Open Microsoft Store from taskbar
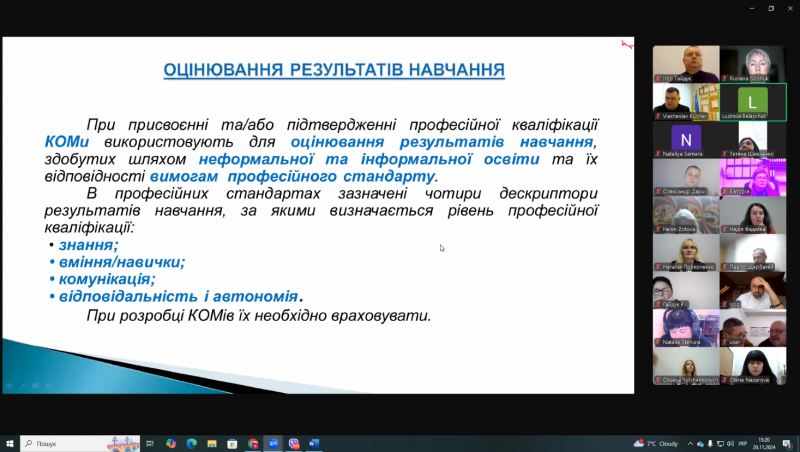The image size is (800, 452). [x=232, y=443]
